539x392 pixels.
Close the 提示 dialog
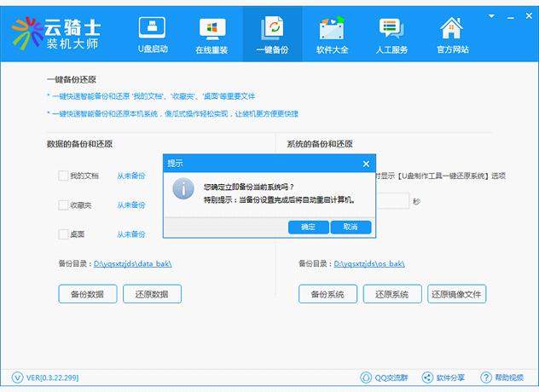366,163
